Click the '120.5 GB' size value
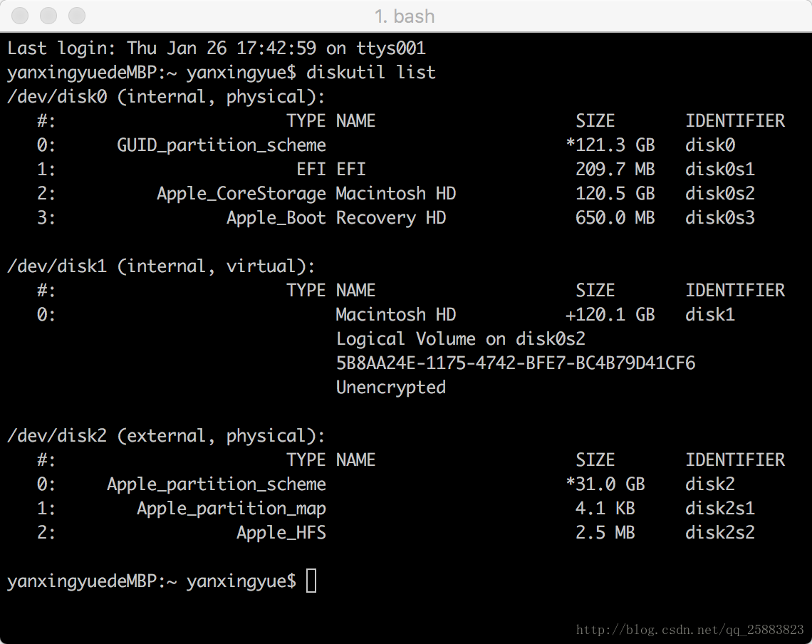This screenshot has width=812, height=644. pos(615,194)
